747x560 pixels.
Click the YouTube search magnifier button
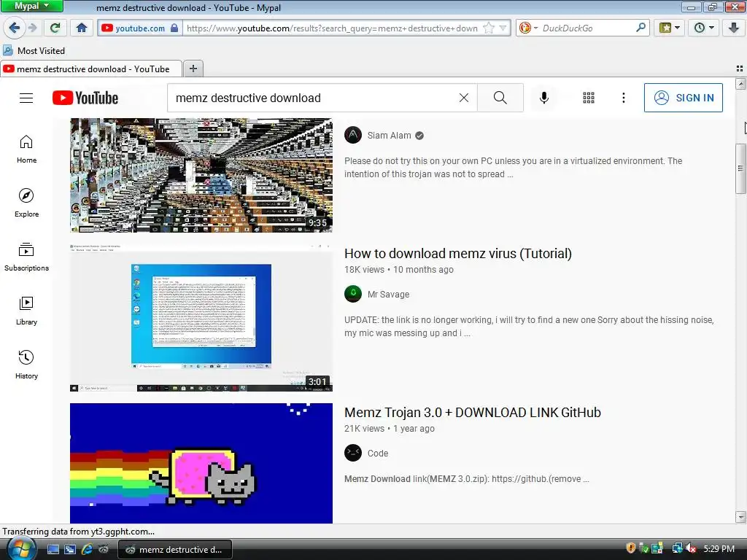pos(500,98)
